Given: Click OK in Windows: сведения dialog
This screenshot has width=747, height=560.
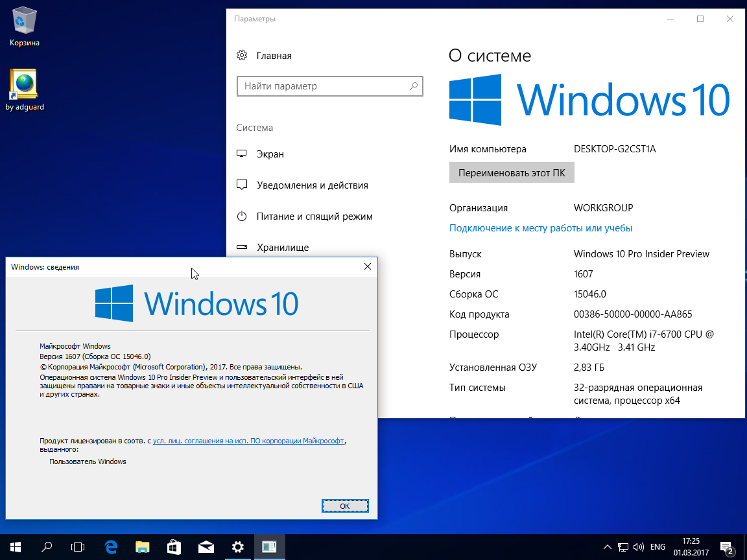Looking at the screenshot, I should 345,506.
